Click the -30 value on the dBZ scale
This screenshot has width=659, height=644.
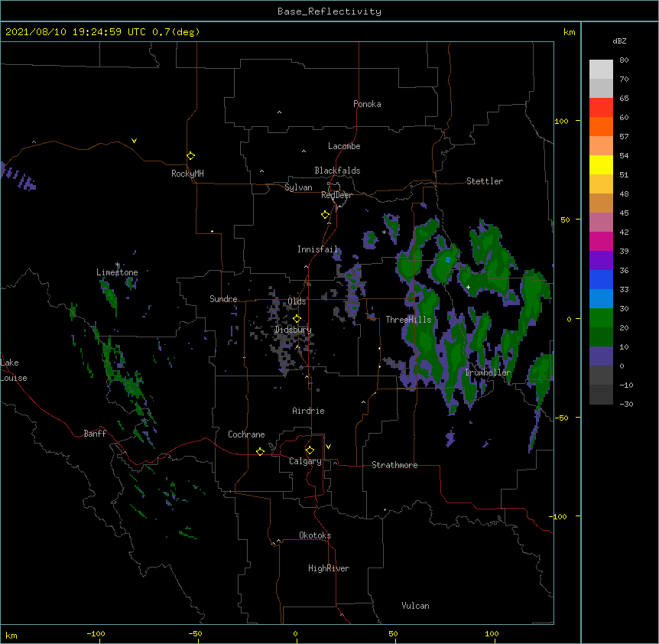pos(626,404)
